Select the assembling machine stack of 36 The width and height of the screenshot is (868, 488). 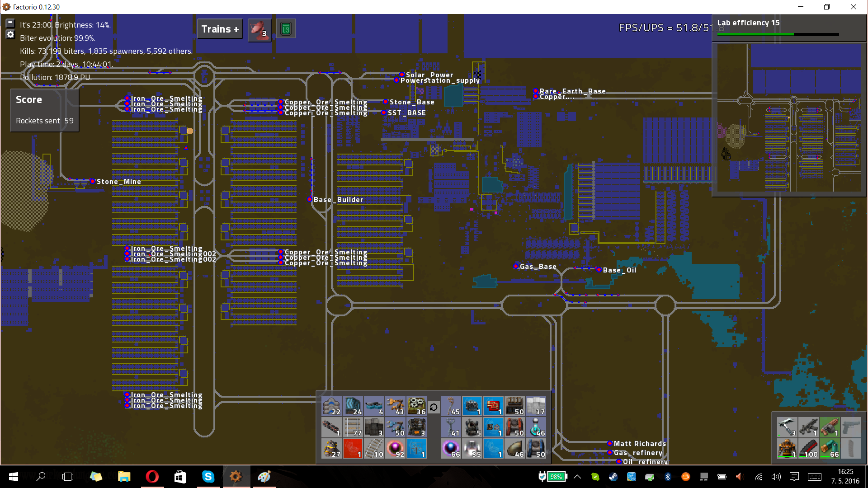(416, 406)
